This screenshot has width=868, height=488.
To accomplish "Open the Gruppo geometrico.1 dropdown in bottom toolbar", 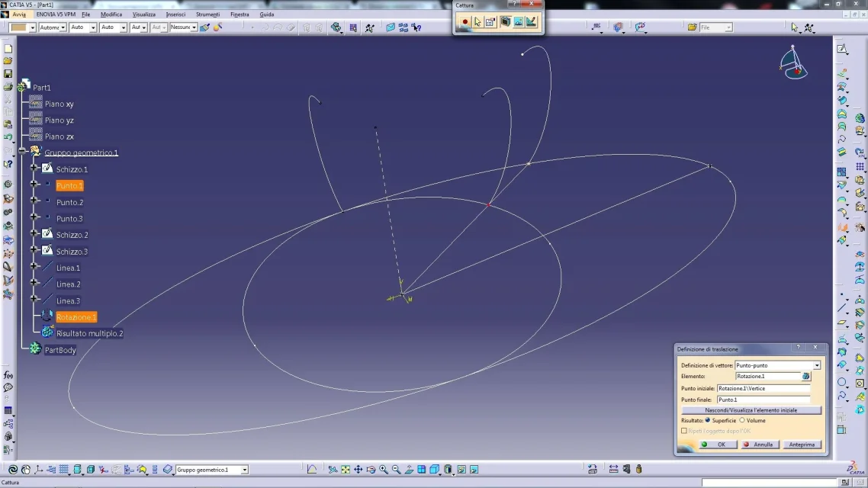I will pyautogui.click(x=244, y=470).
